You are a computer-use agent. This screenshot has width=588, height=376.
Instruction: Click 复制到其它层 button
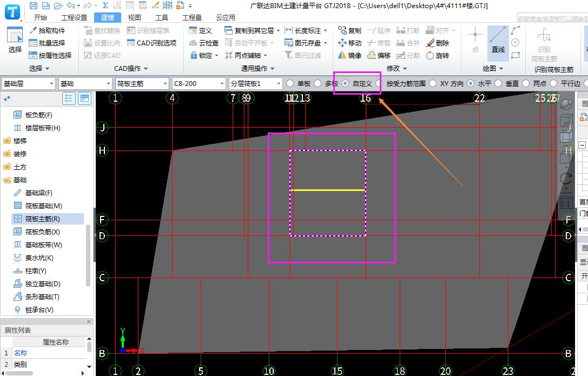click(x=252, y=30)
